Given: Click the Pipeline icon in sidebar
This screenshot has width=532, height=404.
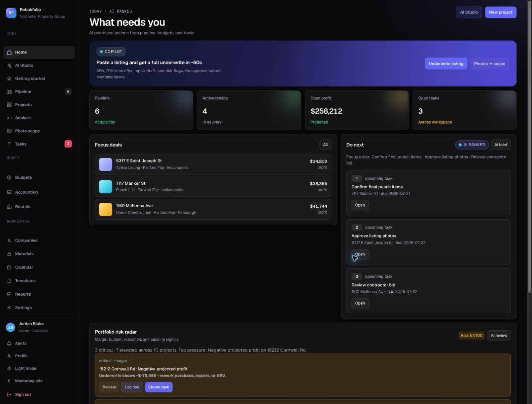Looking at the screenshot, I should pyautogui.click(x=9, y=92).
